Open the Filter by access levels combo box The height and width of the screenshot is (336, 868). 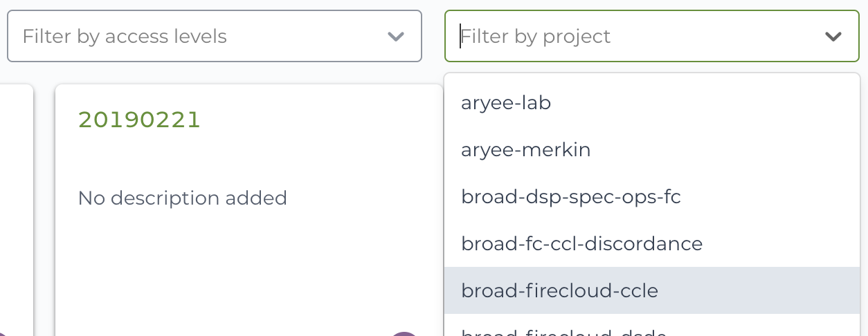[x=215, y=36]
